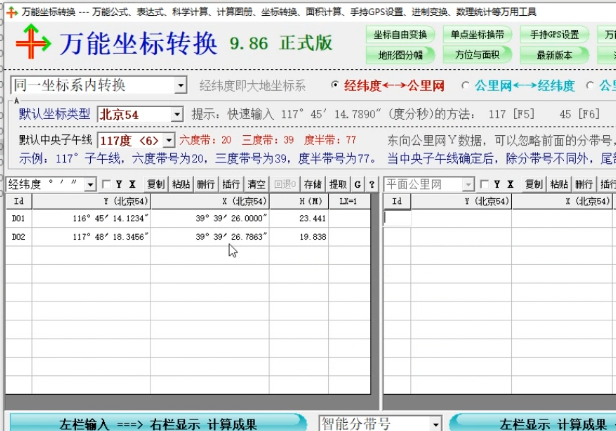Image resolution: width=616 pixels, height=431 pixels.
Task: Click the left pane G button
Action: (x=358, y=184)
